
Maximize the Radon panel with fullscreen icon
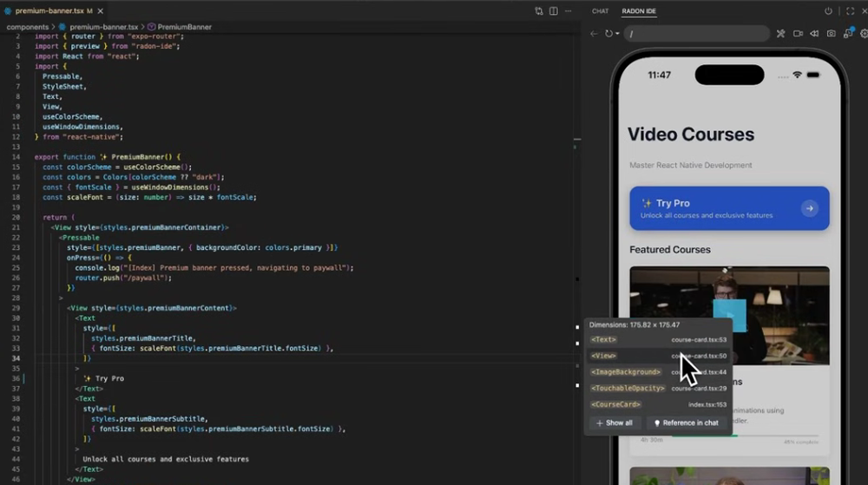(x=851, y=11)
